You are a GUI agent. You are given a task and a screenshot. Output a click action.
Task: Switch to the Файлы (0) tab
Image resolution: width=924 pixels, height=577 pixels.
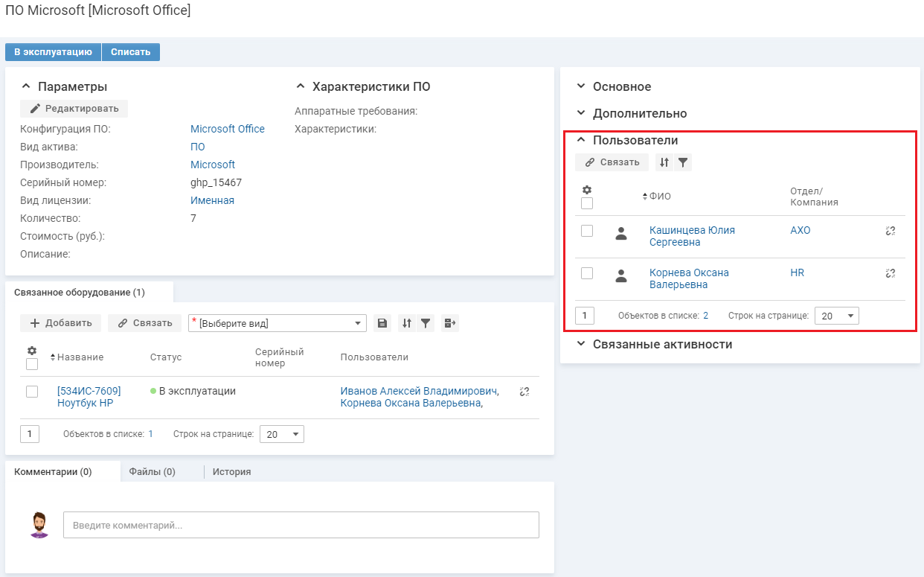pyautogui.click(x=152, y=471)
